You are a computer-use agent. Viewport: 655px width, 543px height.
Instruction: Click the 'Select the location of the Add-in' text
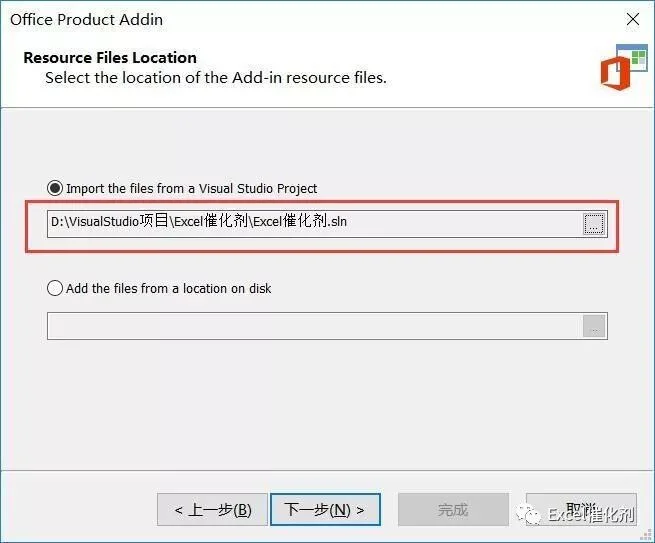tap(216, 78)
